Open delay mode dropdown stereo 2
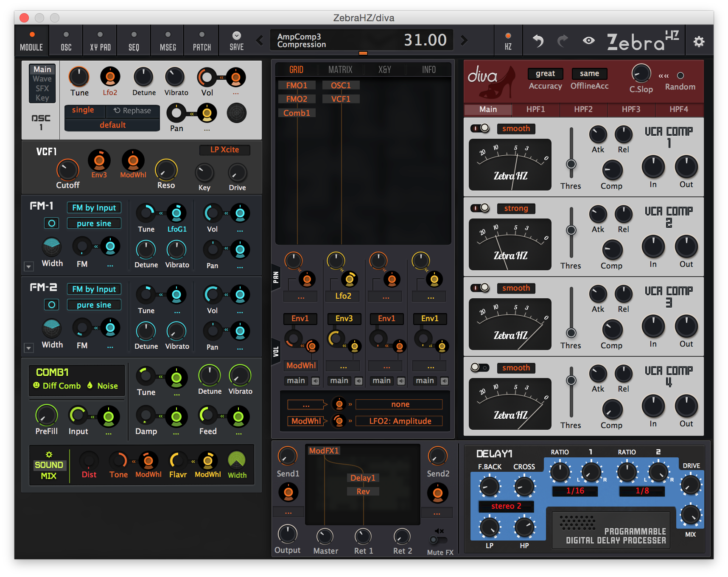Image resolution: width=728 pixels, height=577 pixels. pos(506,506)
